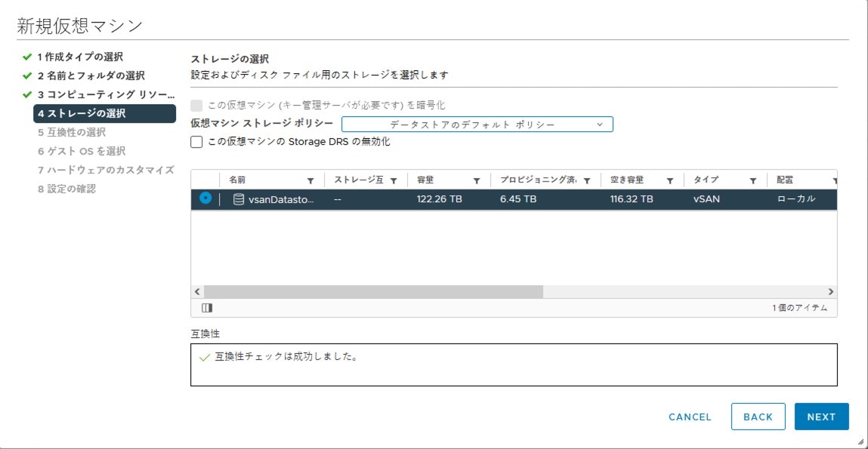Viewport: 868px width, 449px height.
Task: Click the vsanDatastore datastore icon
Action: click(239, 200)
